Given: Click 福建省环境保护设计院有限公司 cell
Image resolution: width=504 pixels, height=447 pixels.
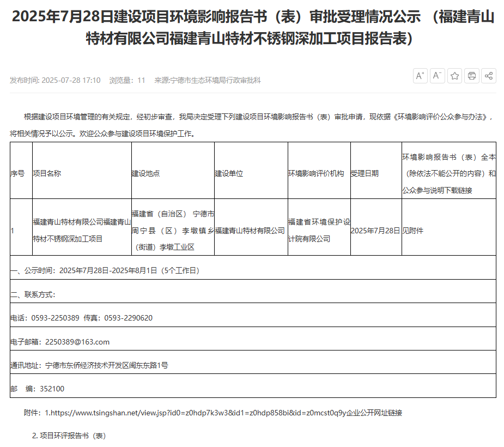Looking at the screenshot, I should click(x=319, y=230).
